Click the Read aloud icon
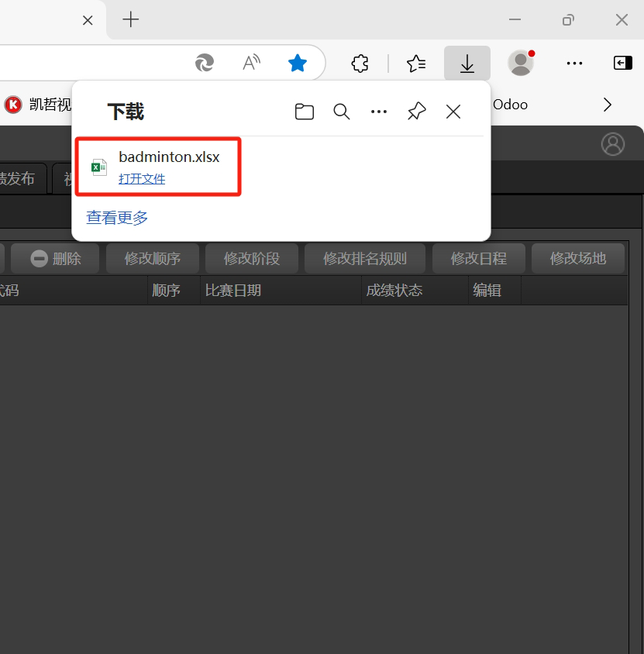This screenshot has height=654, width=644. click(x=251, y=64)
